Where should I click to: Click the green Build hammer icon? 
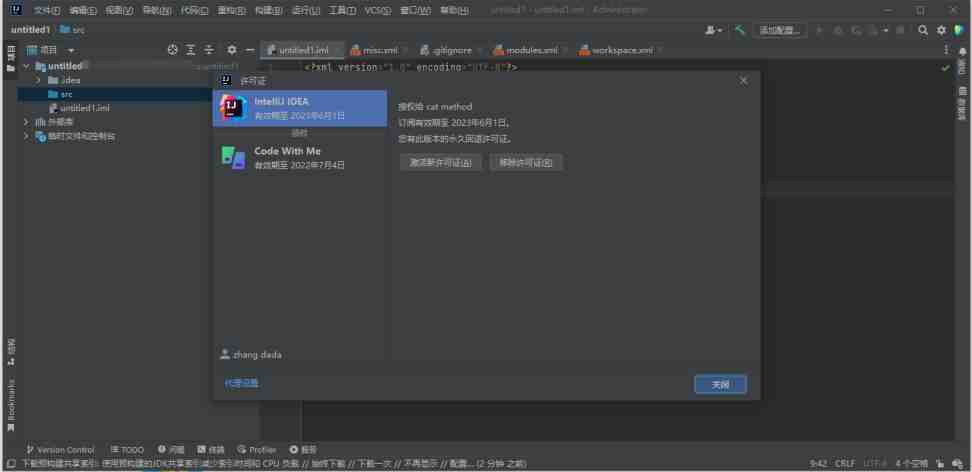click(740, 30)
